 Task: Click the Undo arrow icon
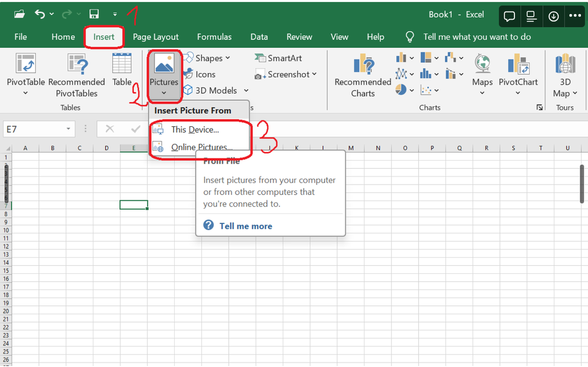[x=40, y=14]
